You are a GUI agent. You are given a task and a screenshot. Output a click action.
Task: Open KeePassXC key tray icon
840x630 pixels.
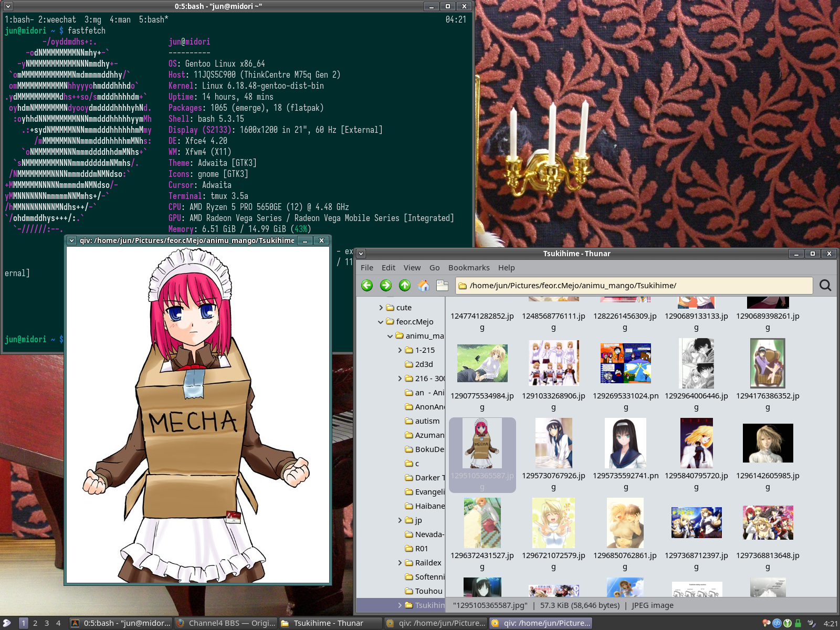click(787, 623)
